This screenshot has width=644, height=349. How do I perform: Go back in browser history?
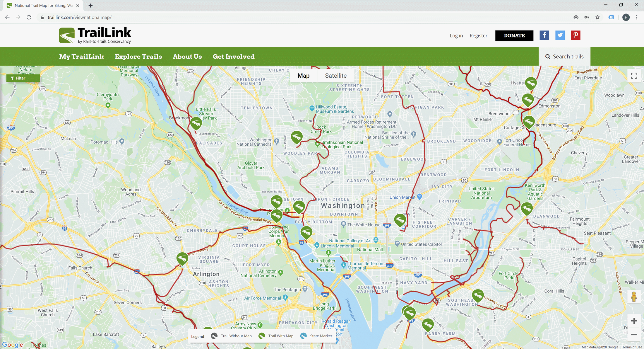tap(7, 17)
